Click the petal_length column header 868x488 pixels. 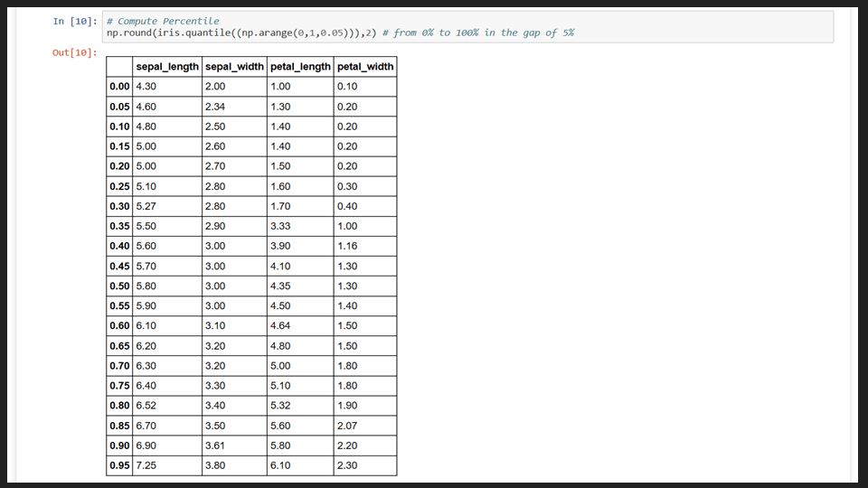coord(300,66)
